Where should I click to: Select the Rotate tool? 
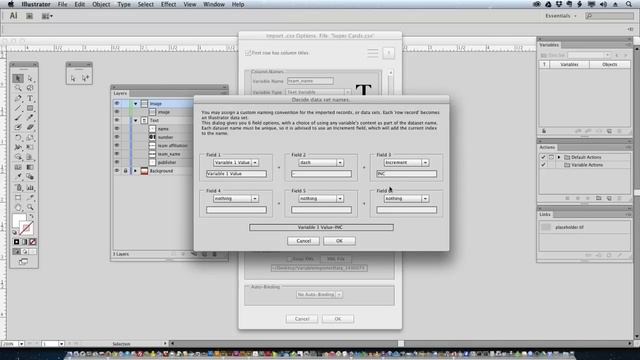click(x=18, y=138)
